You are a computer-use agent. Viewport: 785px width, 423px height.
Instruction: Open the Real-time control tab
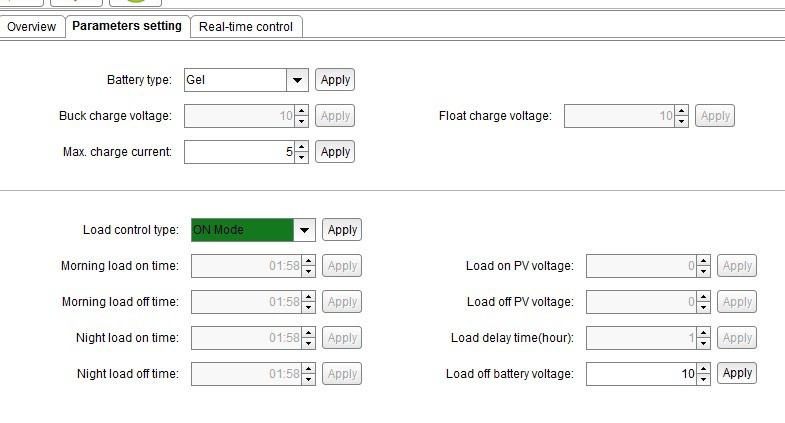245,27
